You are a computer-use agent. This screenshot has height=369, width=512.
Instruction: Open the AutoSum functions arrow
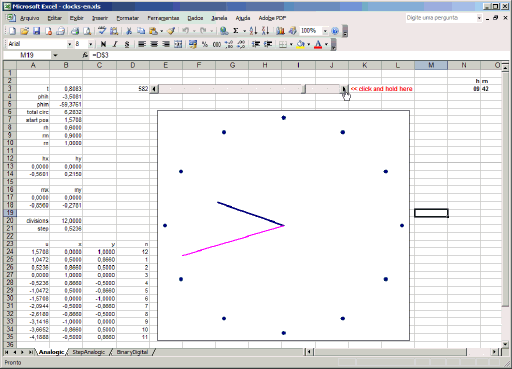(x=244, y=31)
